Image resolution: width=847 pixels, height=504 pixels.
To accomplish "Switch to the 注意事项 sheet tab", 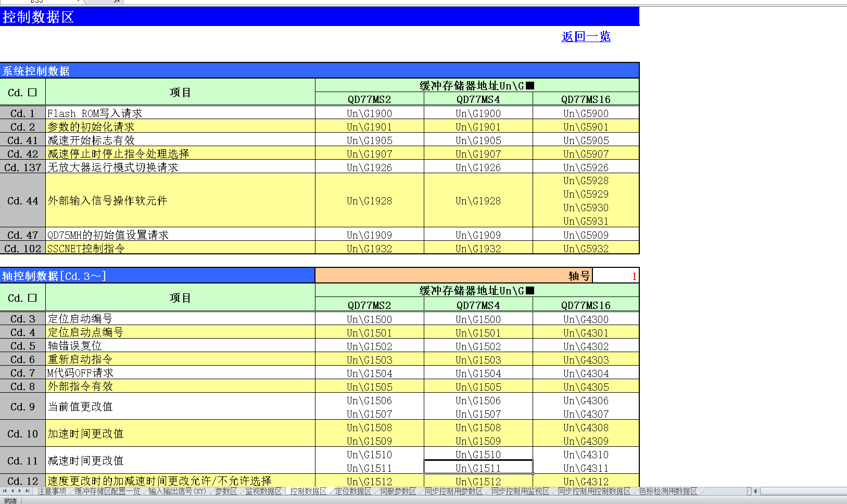I will coord(52,491).
